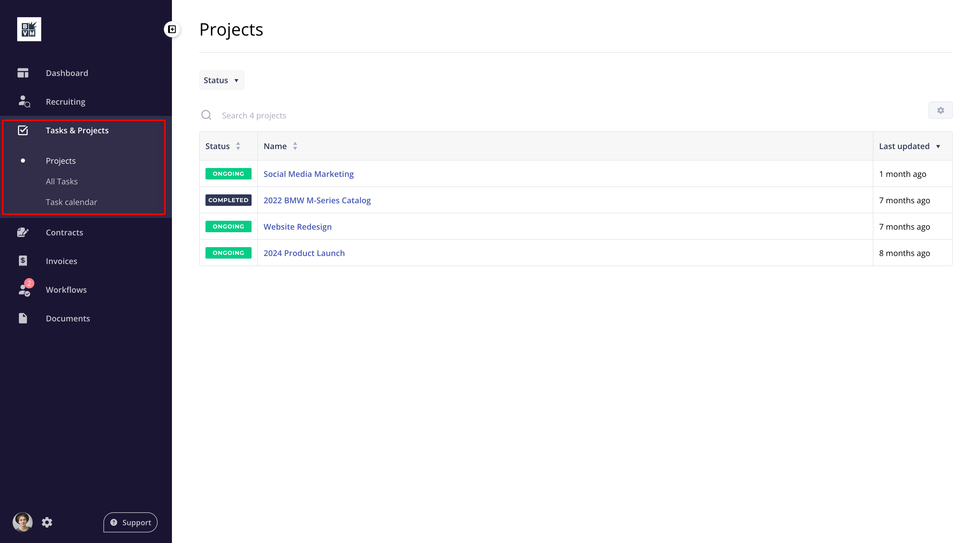Viewport: 980px width, 543px height.
Task: Toggle Last updated sort arrow
Action: (x=938, y=147)
